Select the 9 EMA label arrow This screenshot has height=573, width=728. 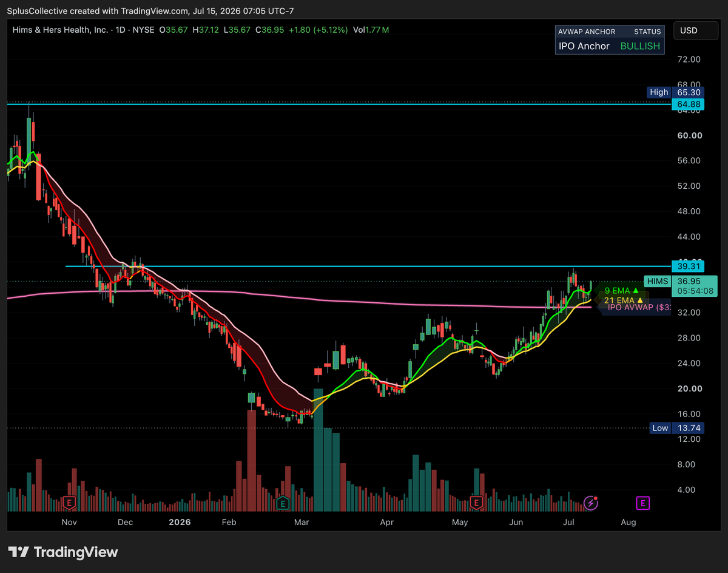(635, 291)
